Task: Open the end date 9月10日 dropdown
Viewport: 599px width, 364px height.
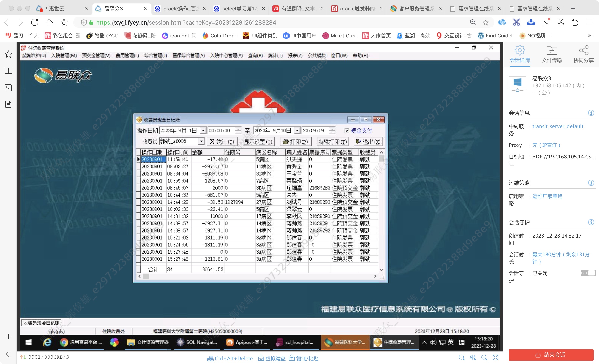Action: point(297,131)
